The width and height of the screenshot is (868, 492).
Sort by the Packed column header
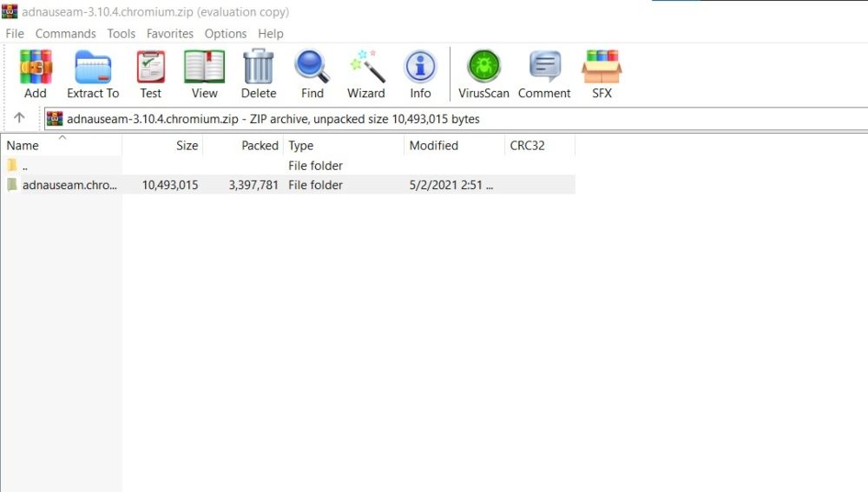point(243,145)
